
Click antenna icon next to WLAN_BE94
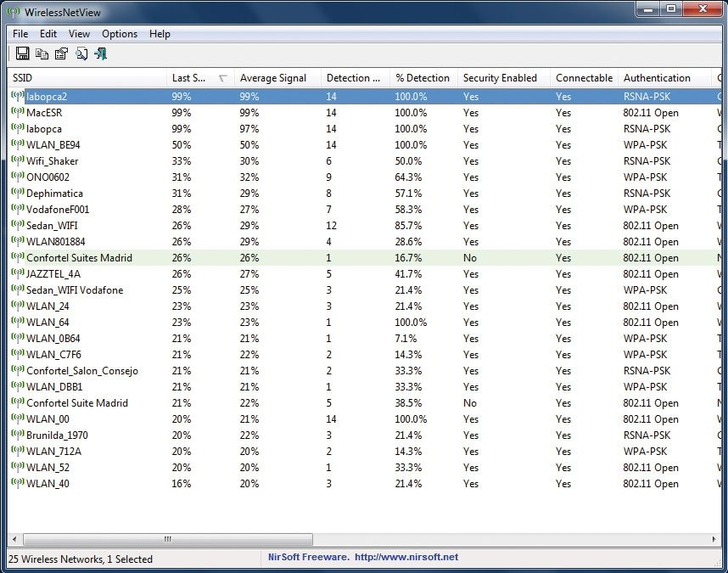(x=17, y=144)
